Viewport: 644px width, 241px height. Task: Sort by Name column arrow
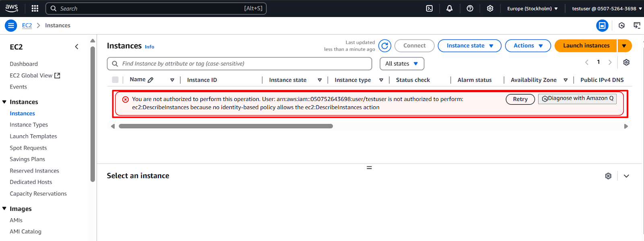172,80
